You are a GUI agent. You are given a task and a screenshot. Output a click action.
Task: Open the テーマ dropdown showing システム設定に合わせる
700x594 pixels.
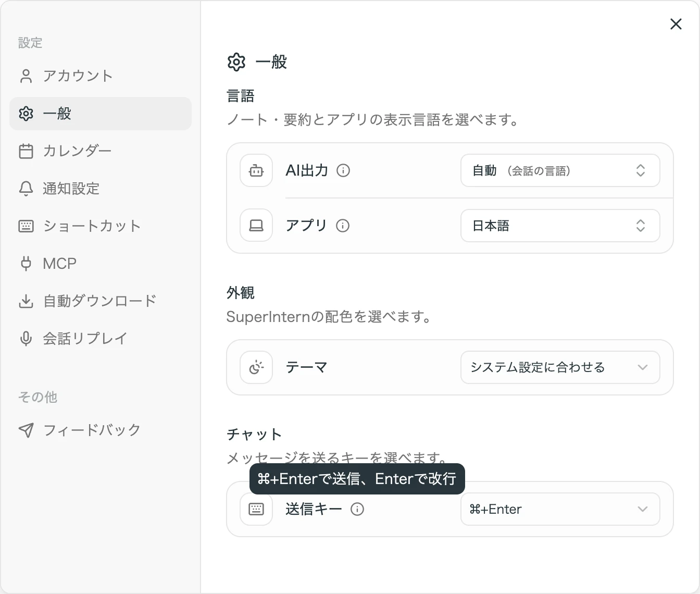pyautogui.click(x=560, y=367)
